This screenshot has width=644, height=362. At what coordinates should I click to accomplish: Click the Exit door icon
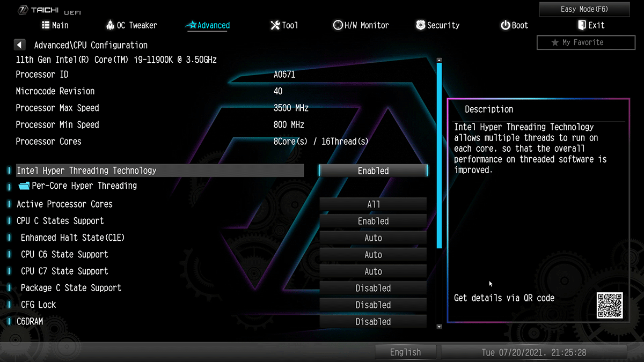click(582, 25)
